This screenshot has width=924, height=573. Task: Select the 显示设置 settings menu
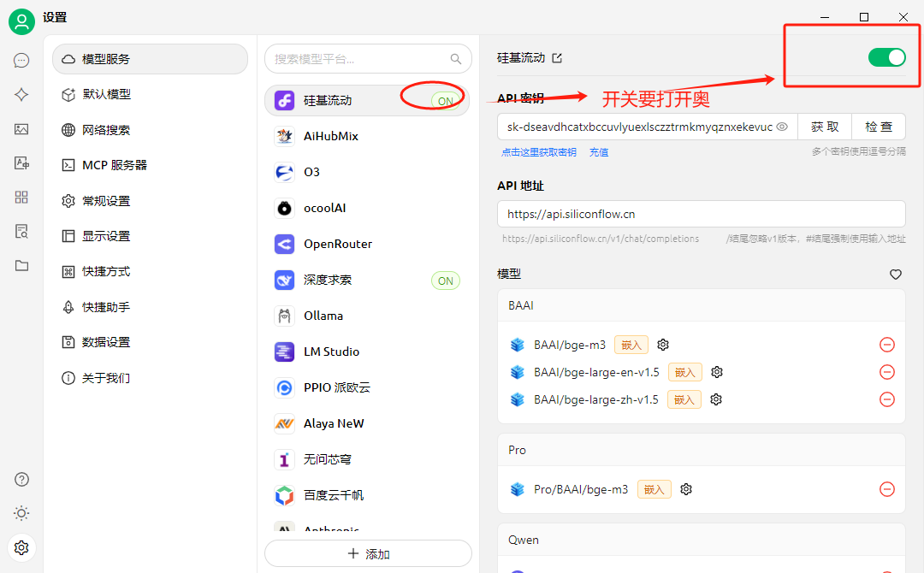(151, 236)
